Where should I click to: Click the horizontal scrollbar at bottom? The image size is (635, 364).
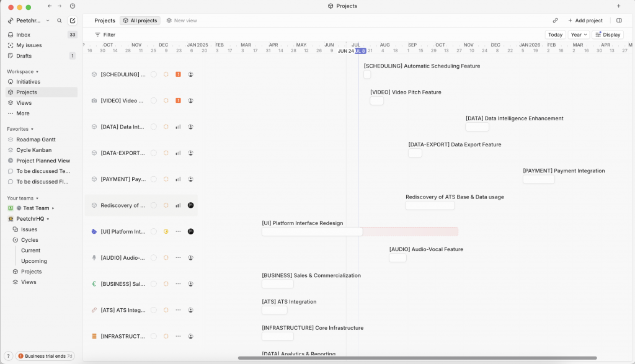pyautogui.click(x=417, y=358)
